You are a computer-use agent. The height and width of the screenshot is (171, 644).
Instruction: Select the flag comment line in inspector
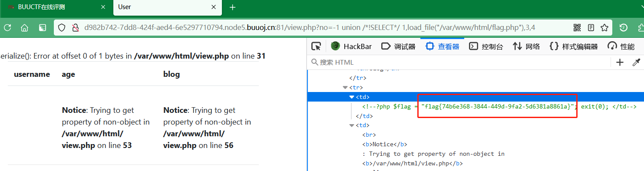(499, 107)
